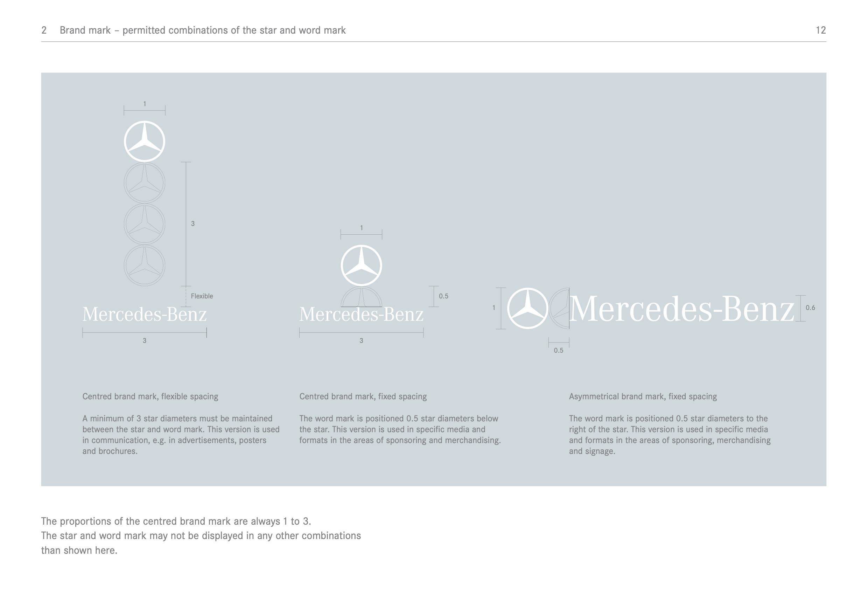
Task: Click the sentence about proportions 1 to 3
Action: click(x=176, y=521)
